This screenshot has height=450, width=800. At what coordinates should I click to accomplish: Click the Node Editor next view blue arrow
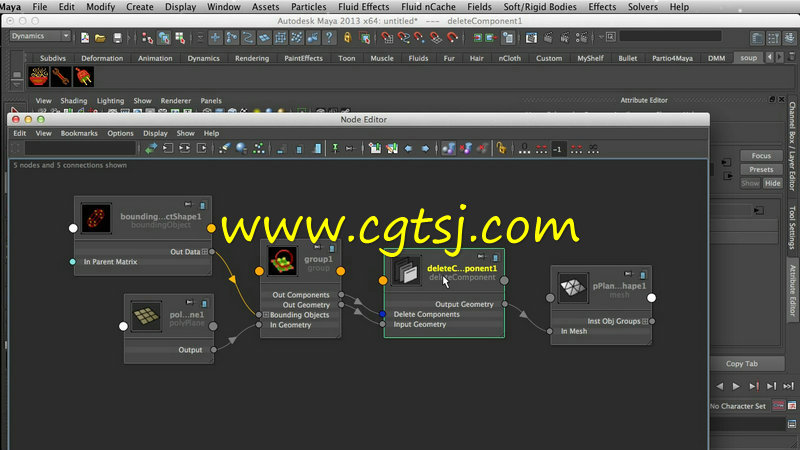pyautogui.click(x=425, y=148)
